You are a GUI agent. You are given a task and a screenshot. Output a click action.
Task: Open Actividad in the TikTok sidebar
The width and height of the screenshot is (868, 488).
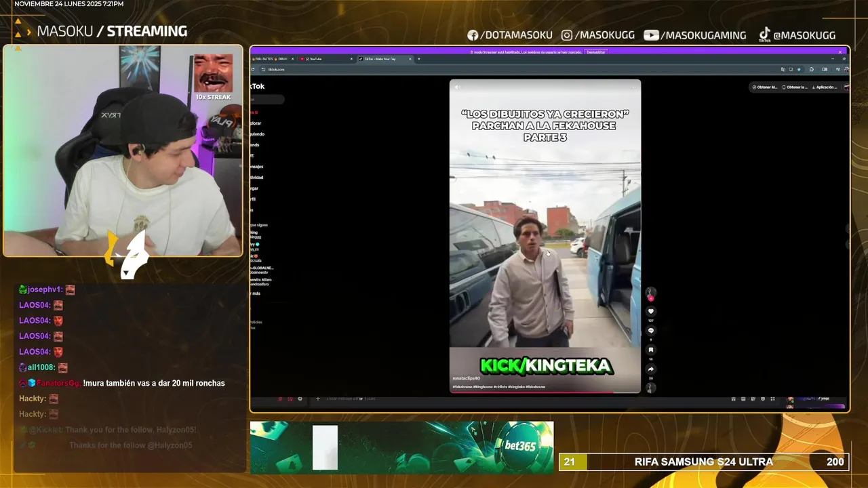pyautogui.click(x=256, y=178)
